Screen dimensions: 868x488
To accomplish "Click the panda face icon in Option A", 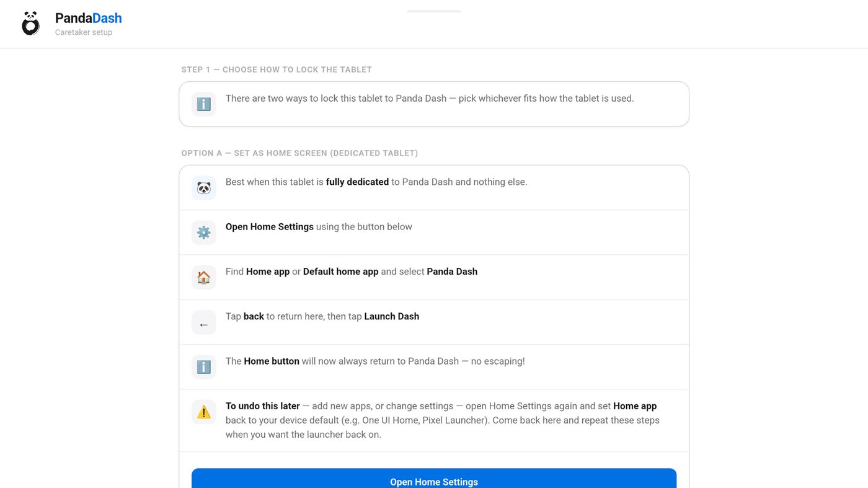I will 204,188.
